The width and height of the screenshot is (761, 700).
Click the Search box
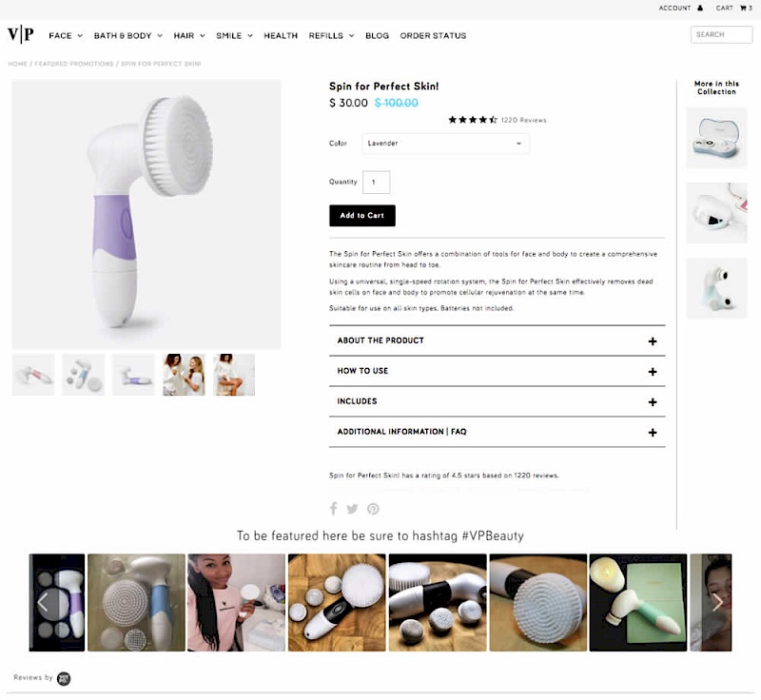point(721,35)
